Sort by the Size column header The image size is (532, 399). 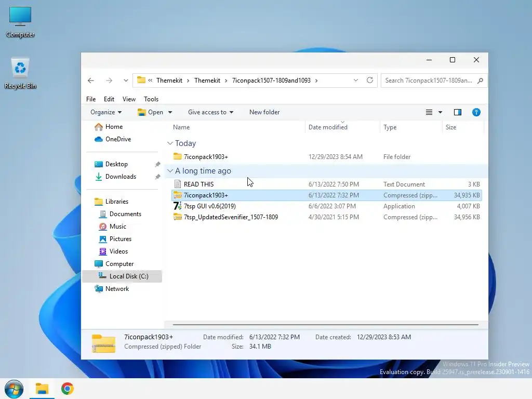450,127
